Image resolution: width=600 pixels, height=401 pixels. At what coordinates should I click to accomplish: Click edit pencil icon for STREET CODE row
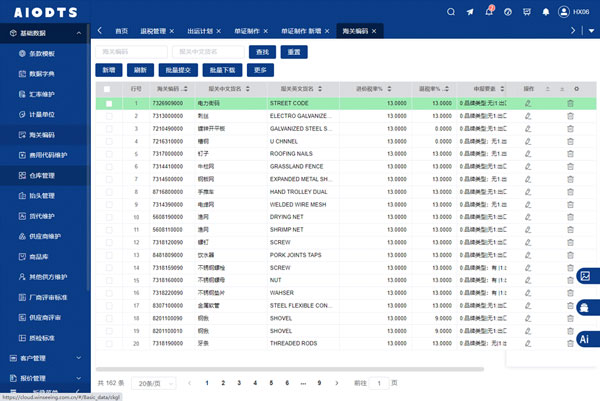528,103
